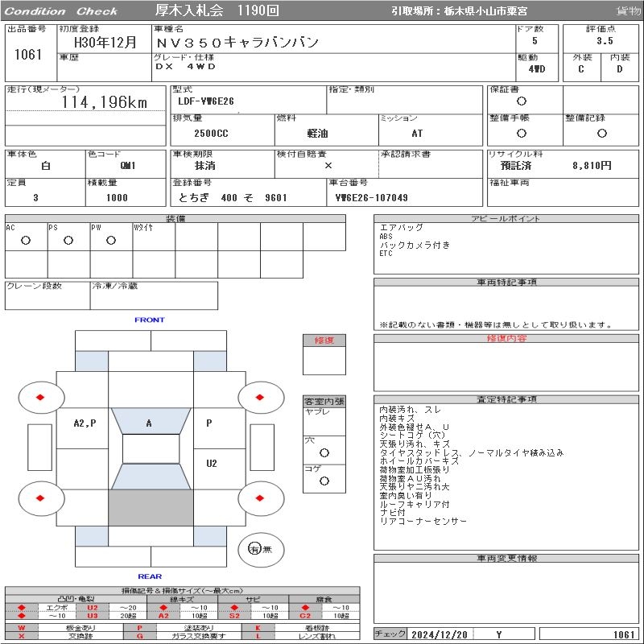Screen dimensions: 644x644
Task: Click the red X legend label
Action: click(x=22, y=636)
